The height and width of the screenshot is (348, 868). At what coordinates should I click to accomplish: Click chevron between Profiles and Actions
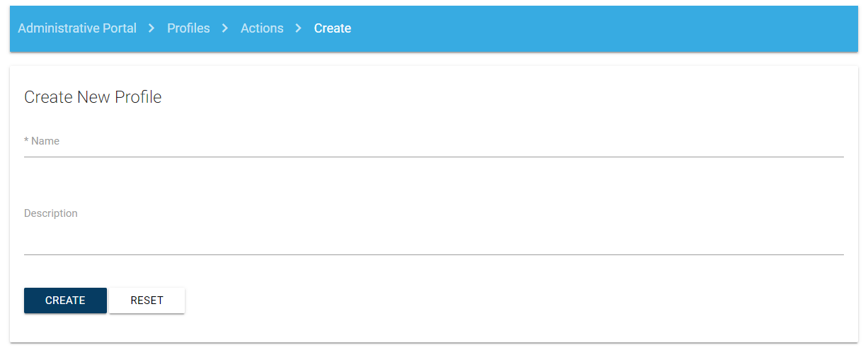coord(225,28)
